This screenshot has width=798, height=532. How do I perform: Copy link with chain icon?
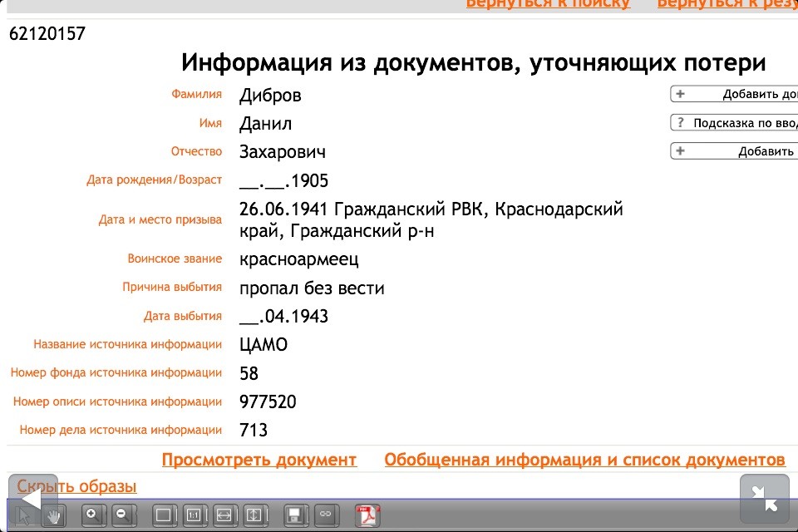click(326, 515)
